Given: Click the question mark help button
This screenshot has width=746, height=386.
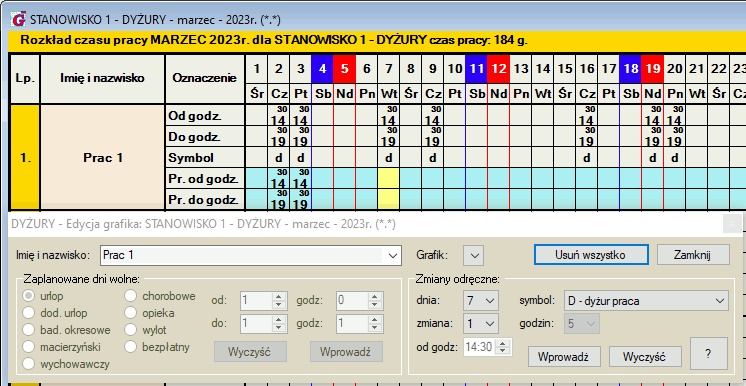Looking at the screenshot, I should pos(708,354).
